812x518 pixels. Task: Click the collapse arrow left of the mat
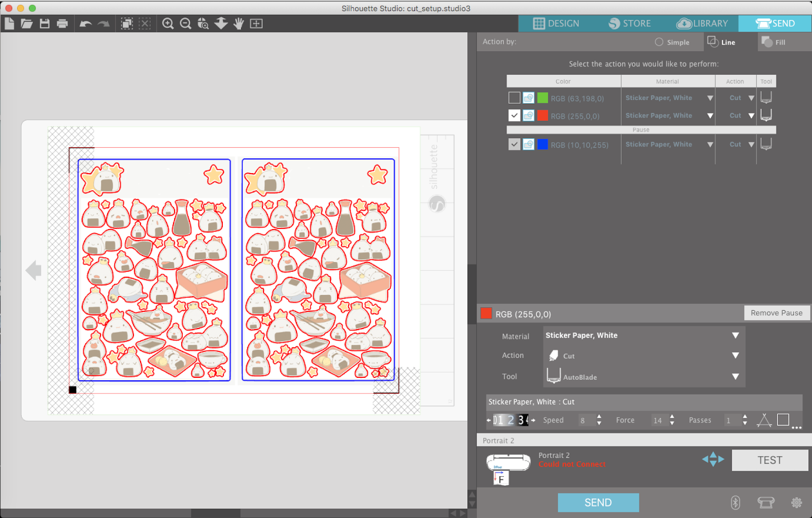33,270
